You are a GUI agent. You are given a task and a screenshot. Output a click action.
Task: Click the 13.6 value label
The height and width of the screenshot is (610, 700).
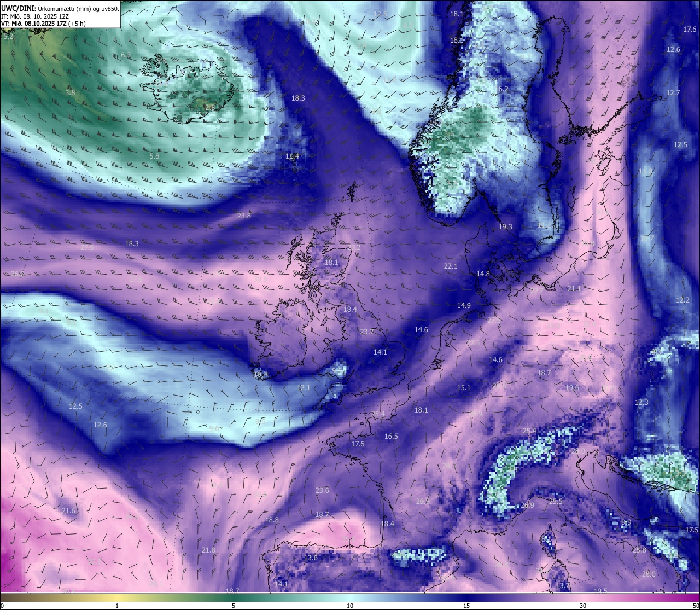click(311, 557)
